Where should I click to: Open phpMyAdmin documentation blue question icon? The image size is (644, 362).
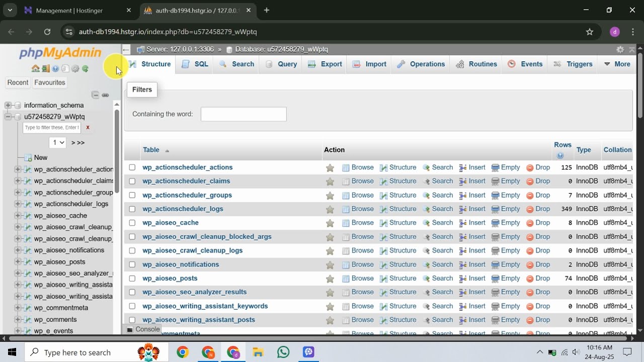pyautogui.click(x=55, y=69)
